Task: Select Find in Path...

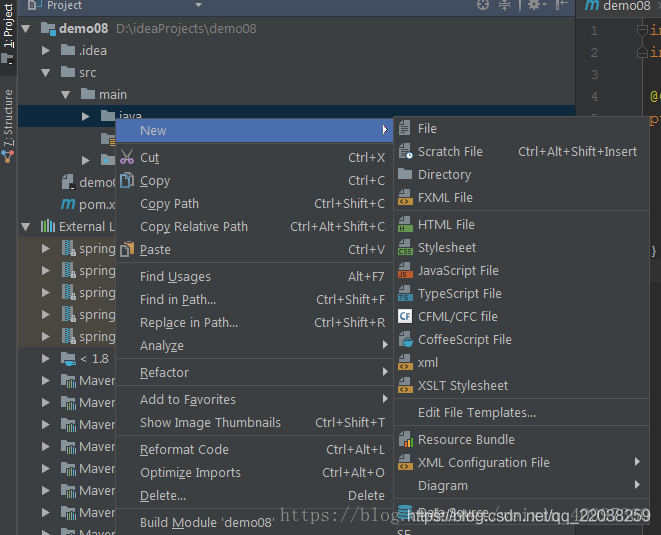Action: pyautogui.click(x=254, y=299)
